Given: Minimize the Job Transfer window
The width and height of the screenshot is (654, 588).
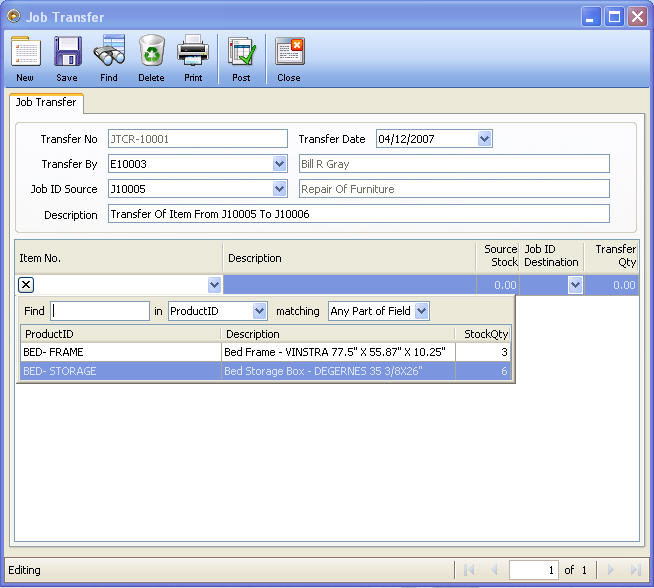Looking at the screenshot, I should 591,17.
